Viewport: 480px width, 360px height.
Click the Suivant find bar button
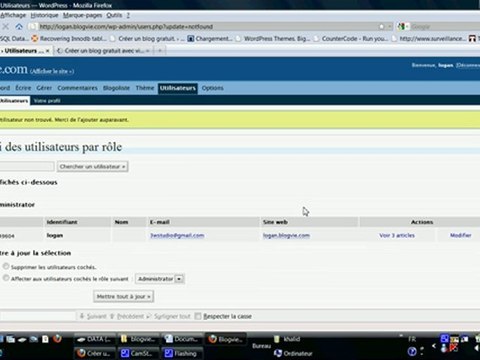(93, 316)
